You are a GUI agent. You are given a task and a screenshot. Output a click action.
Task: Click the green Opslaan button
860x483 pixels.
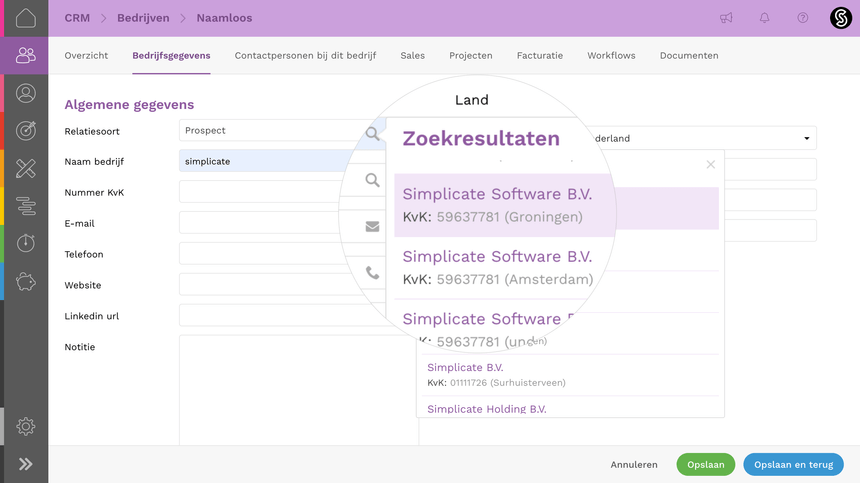pos(705,464)
